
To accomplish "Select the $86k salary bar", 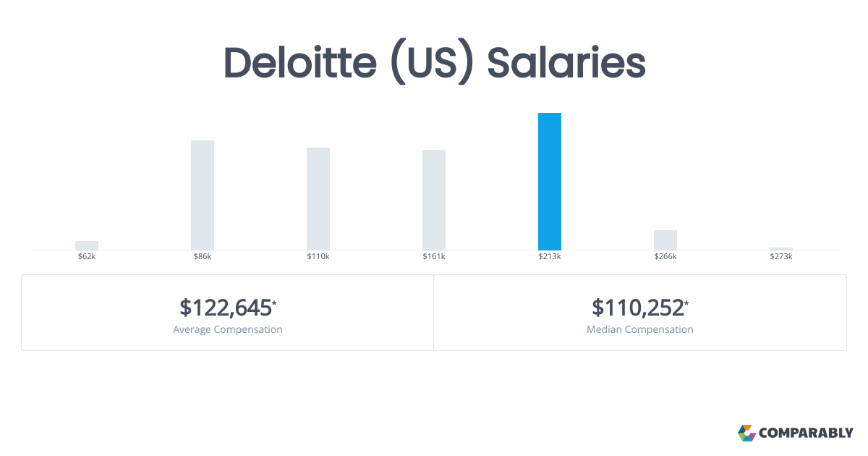I will [x=203, y=195].
